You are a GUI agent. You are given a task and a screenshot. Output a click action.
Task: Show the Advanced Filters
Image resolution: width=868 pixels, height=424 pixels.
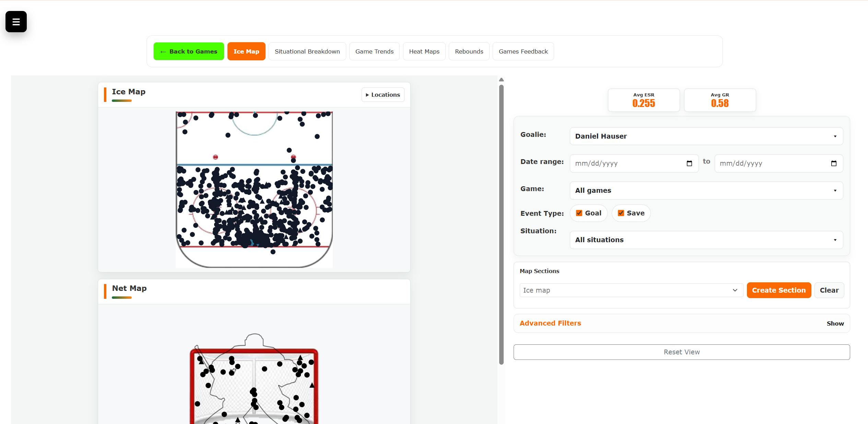click(x=835, y=323)
